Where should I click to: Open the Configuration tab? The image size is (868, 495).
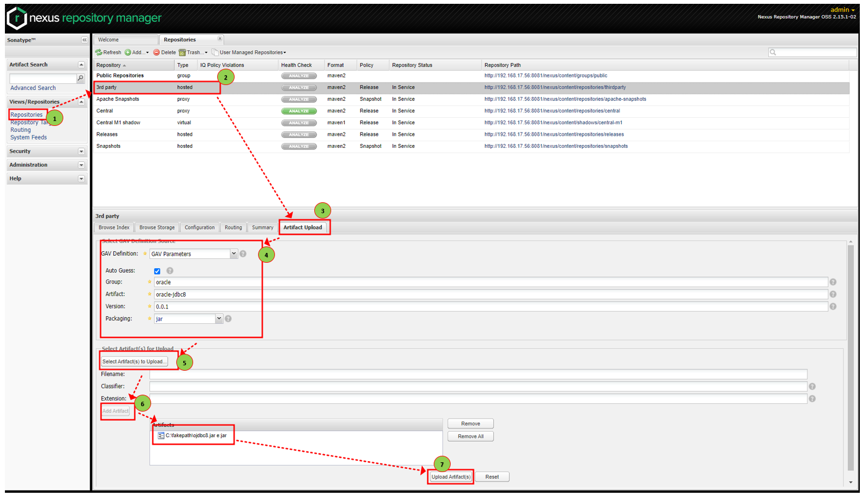tap(200, 228)
